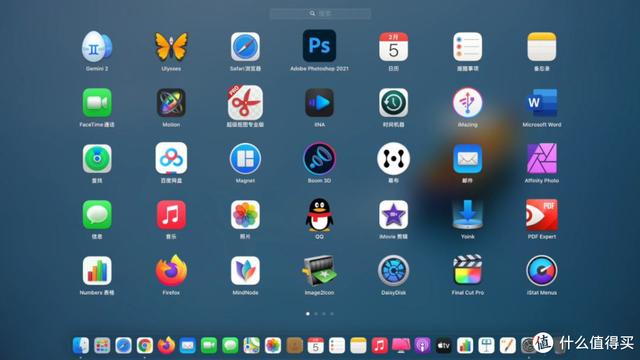Launch Firefox from the Launchpad grid
Viewport: 640px width, 360px height.
171,270
